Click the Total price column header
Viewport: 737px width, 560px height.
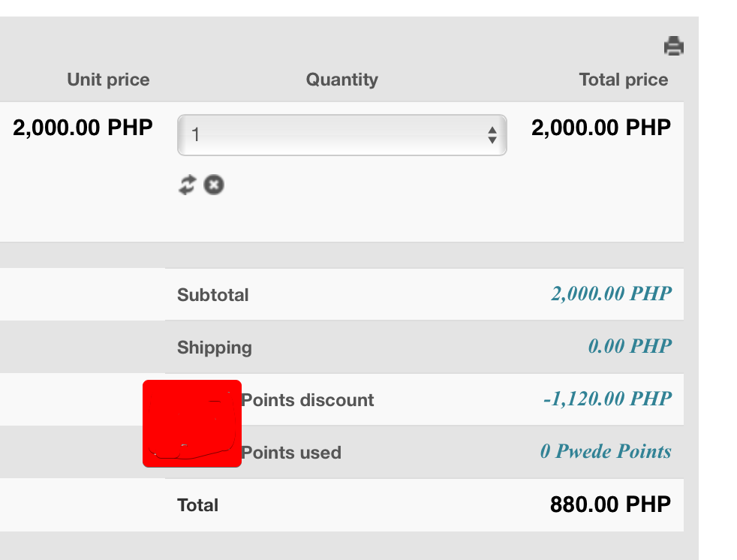[623, 80]
